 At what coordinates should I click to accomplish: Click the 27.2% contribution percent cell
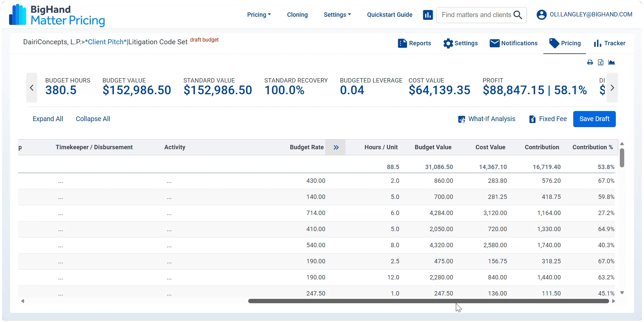tap(606, 213)
